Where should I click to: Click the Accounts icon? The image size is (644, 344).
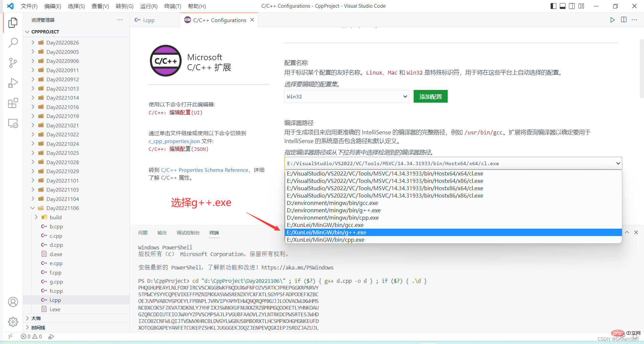click(13, 302)
